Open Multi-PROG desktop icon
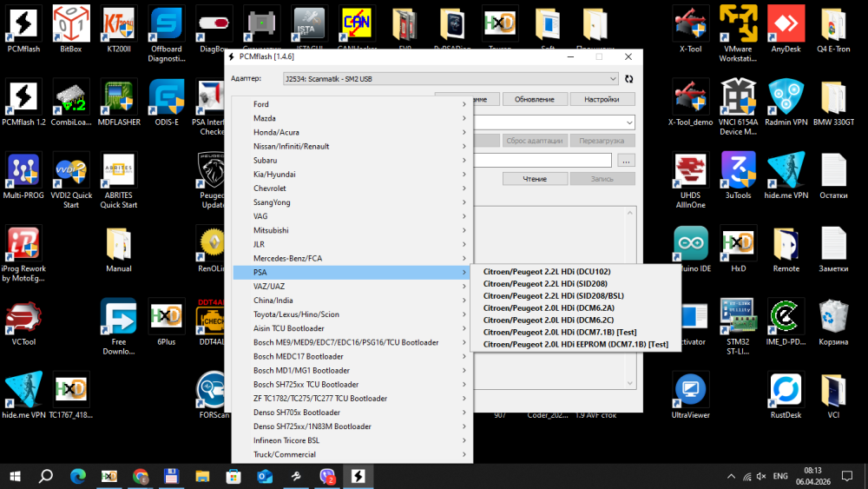 tap(23, 175)
